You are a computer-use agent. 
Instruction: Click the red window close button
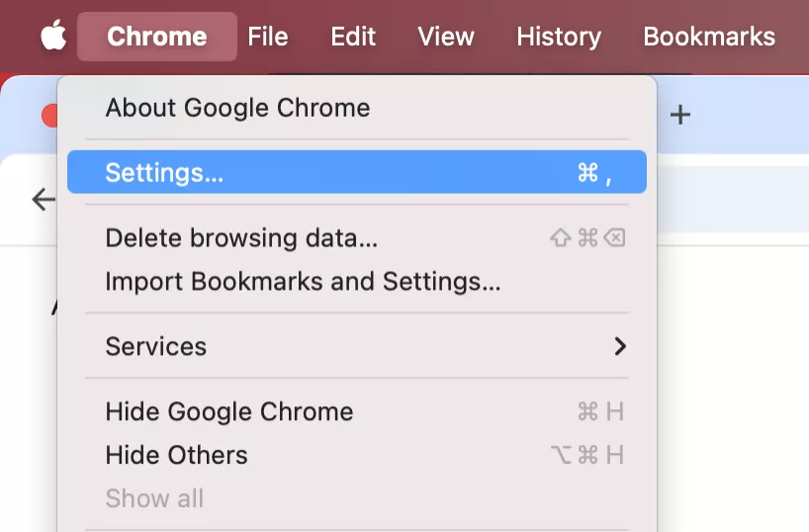49,116
